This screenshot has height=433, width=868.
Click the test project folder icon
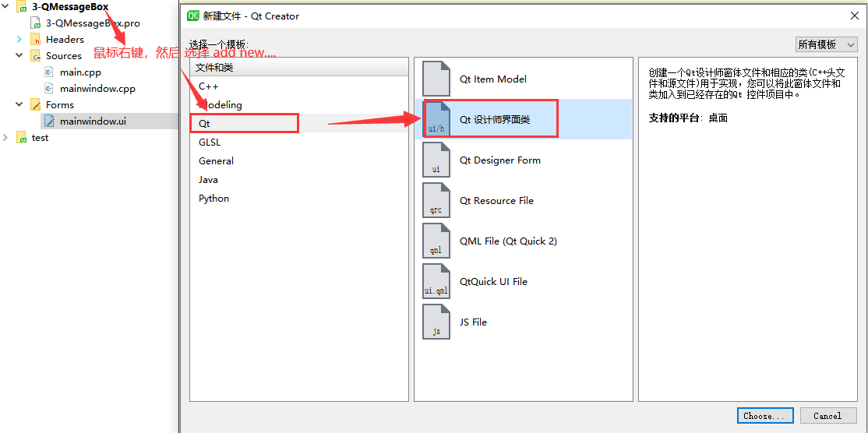[22, 138]
